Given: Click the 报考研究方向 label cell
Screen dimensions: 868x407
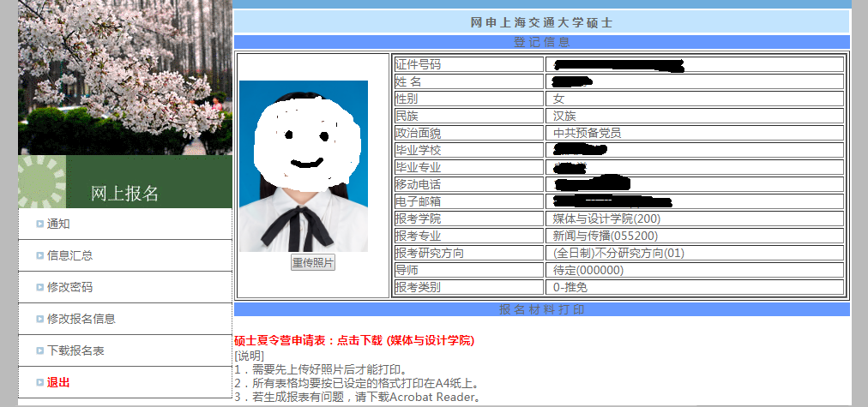Looking at the screenshot, I should [x=468, y=253].
